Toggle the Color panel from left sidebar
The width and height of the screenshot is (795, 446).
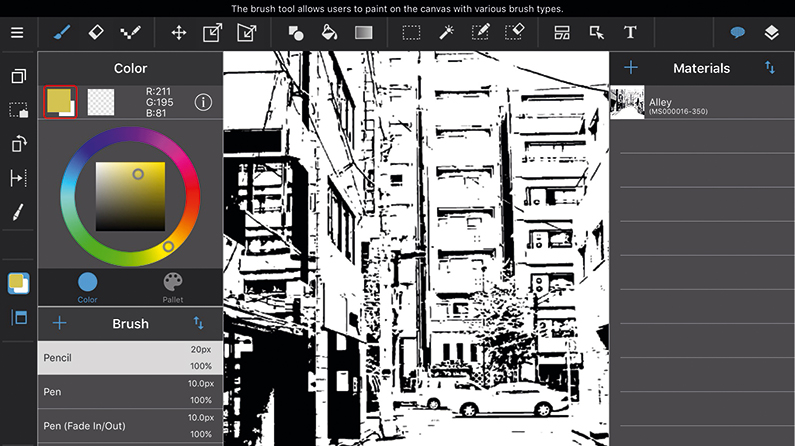pyautogui.click(x=18, y=283)
